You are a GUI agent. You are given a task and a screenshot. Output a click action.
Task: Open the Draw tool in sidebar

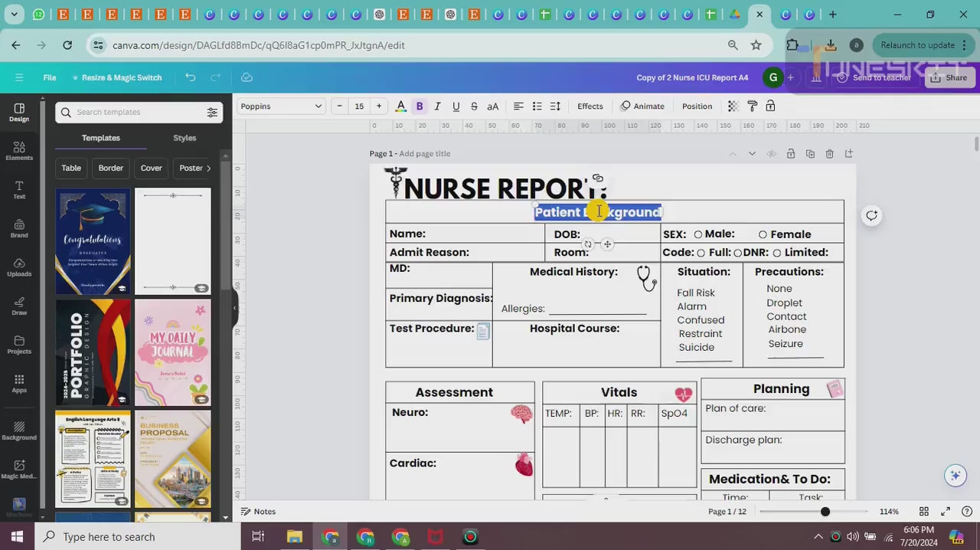[x=19, y=306]
